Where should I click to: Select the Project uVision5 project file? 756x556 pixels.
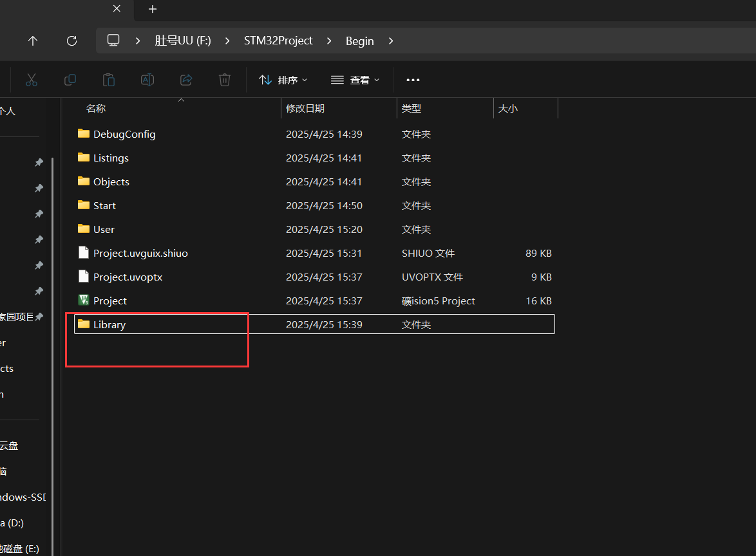click(x=314, y=301)
